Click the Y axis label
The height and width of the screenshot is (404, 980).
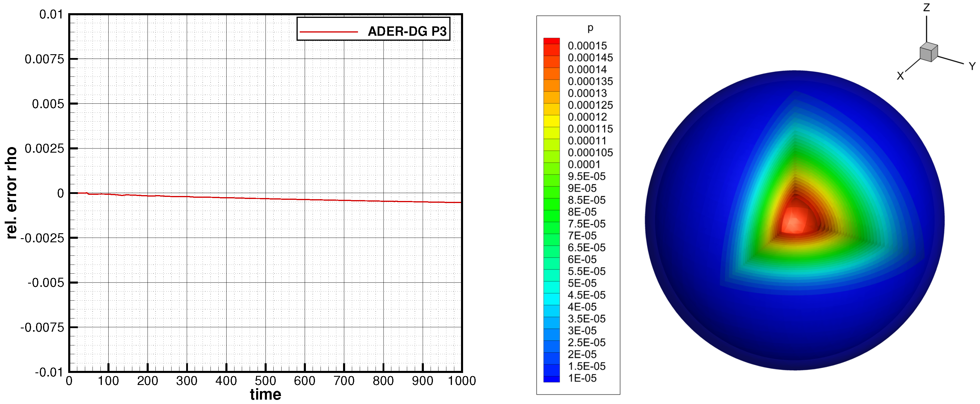point(972,66)
